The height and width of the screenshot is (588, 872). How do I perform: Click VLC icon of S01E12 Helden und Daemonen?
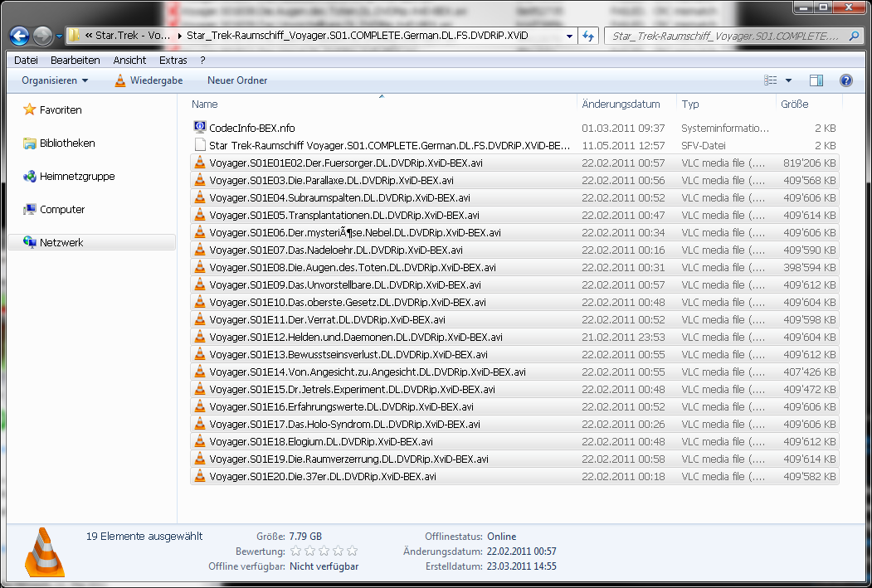pos(200,337)
